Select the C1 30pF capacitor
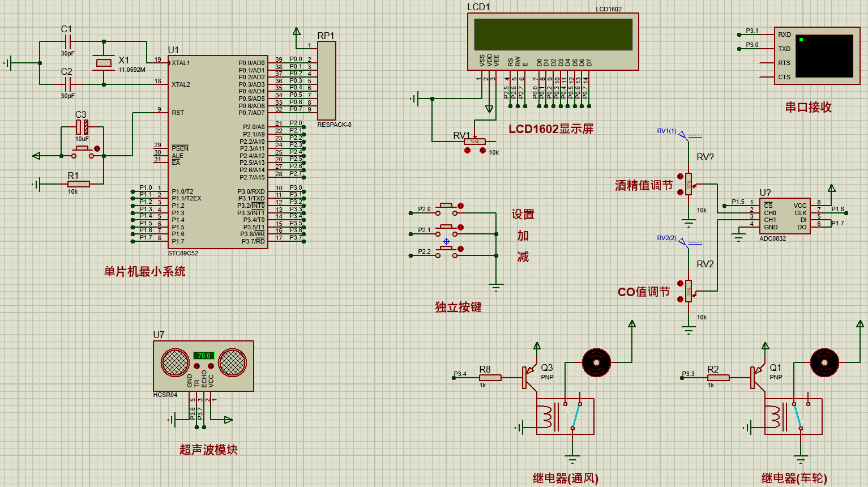868x487 pixels. click(x=67, y=42)
